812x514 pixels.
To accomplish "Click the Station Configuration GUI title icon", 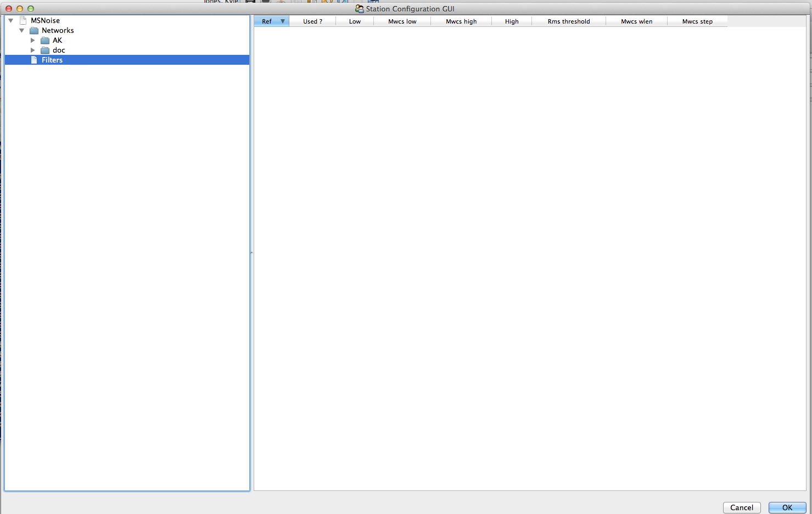I will (360, 9).
